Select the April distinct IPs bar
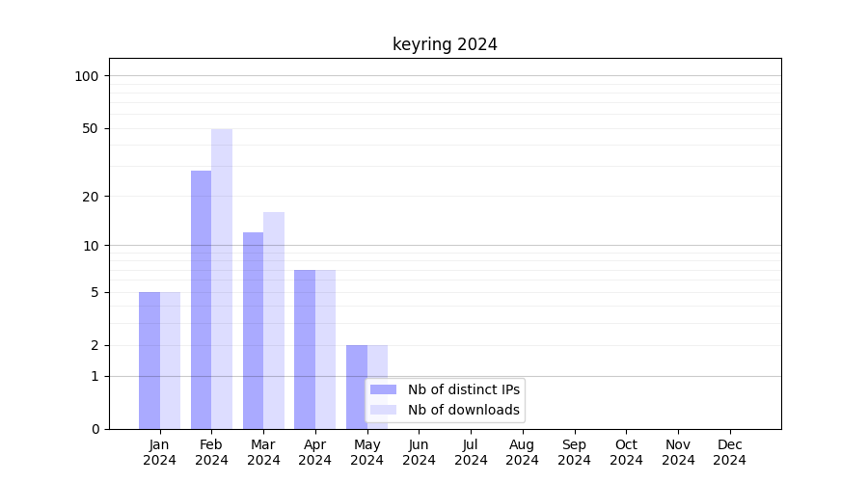Screen dimensions: 868x482 pos(305,349)
